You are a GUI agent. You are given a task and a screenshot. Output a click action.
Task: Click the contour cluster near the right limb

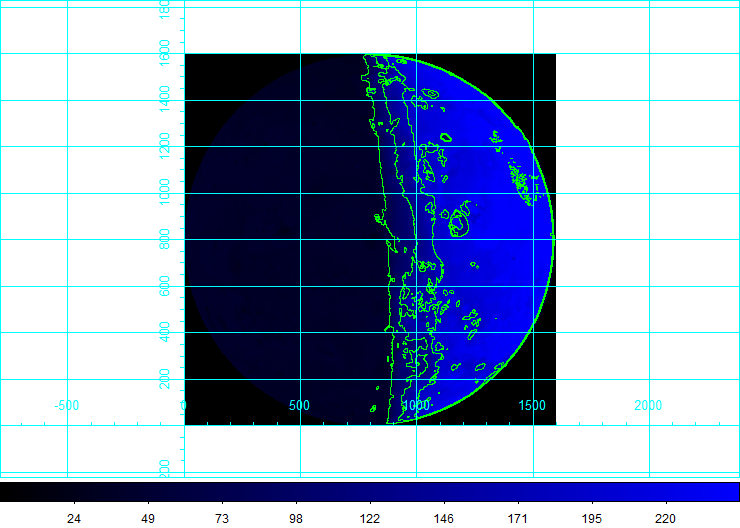pos(518,182)
